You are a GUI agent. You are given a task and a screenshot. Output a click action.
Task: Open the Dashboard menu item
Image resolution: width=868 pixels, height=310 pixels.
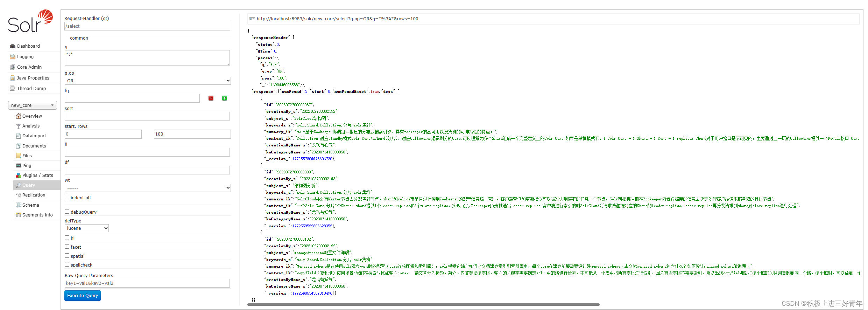pos(28,46)
